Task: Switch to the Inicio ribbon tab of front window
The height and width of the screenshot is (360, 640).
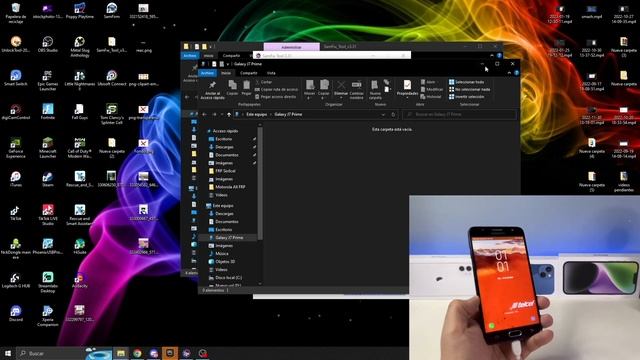Action: pyautogui.click(x=226, y=73)
